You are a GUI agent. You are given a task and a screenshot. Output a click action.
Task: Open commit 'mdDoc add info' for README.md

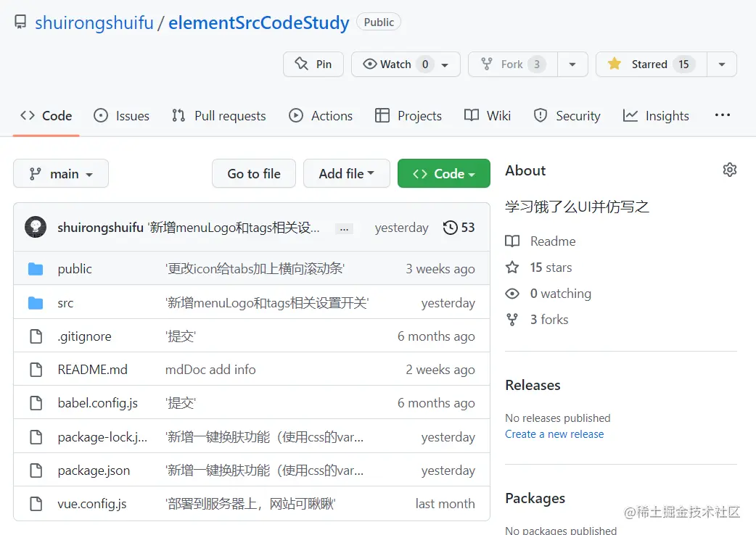click(x=210, y=369)
